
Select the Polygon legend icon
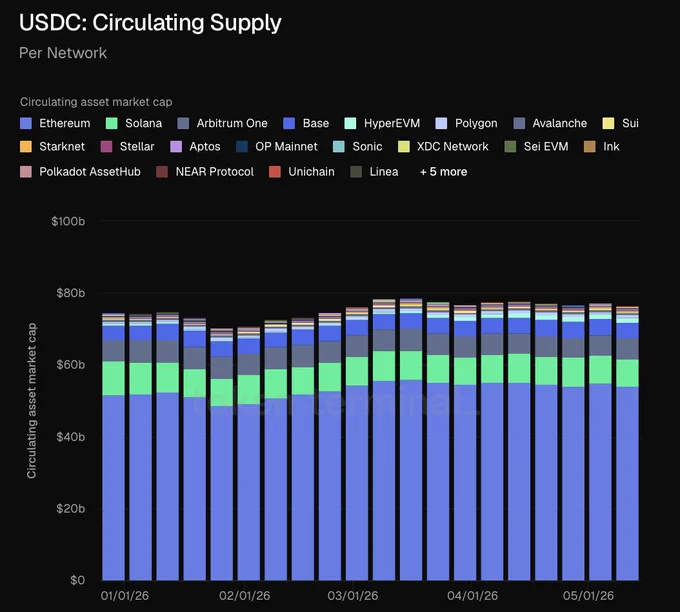point(441,123)
